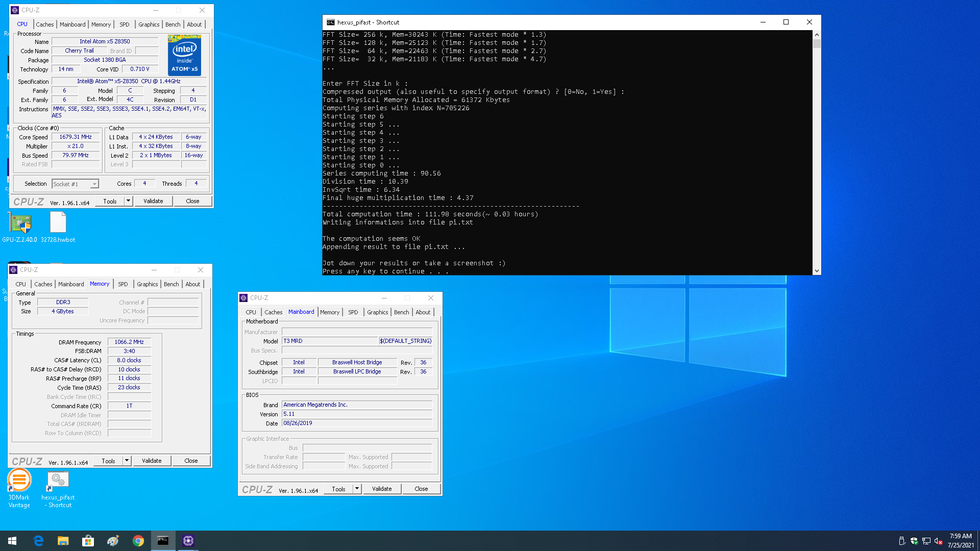
Task: Click Tools button in Mainboard window
Action: [339, 489]
